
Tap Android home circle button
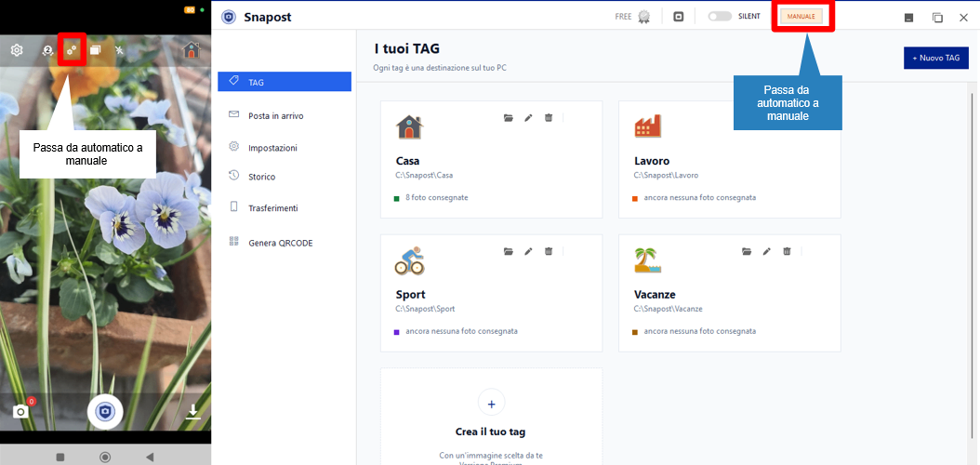pos(105,457)
